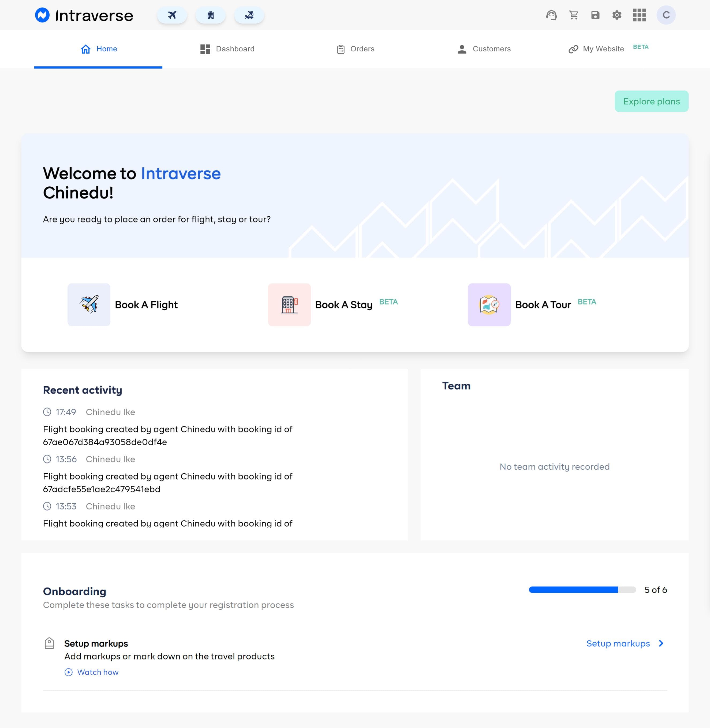
Task: Click the clock icon beside 17:49
Action: [47, 412]
